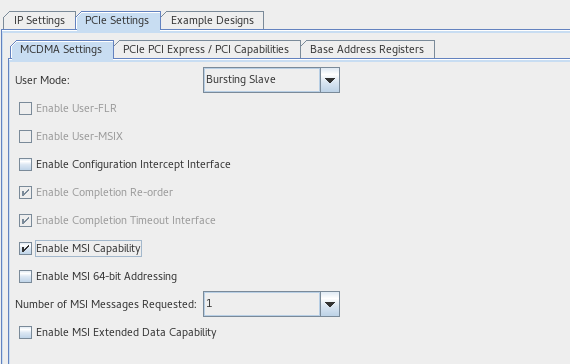The width and height of the screenshot is (570, 364).
Task: Tick Enable MSI Extended Data Capability checkbox
Action: (x=25, y=332)
